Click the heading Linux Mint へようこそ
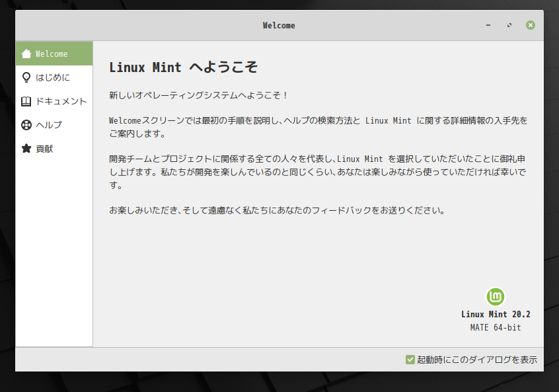This screenshot has width=559, height=392. (183, 67)
